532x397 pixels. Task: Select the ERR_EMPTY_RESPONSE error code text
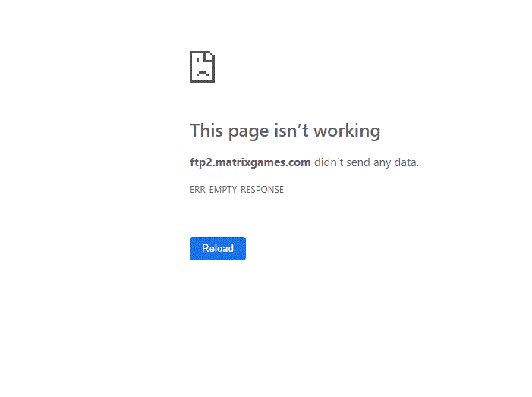click(237, 189)
